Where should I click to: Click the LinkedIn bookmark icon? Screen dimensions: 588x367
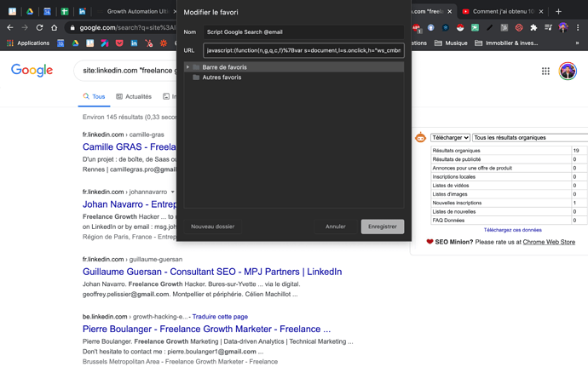[134, 43]
